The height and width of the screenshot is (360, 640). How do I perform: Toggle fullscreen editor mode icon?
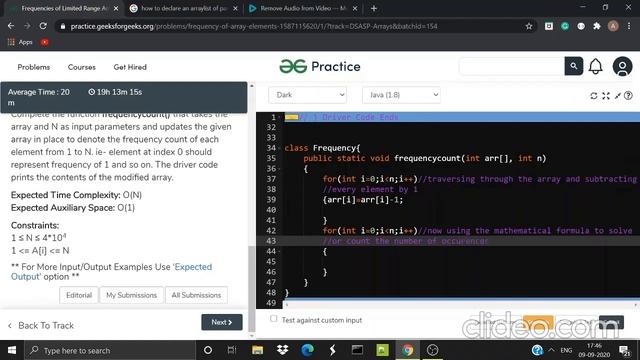(606, 96)
